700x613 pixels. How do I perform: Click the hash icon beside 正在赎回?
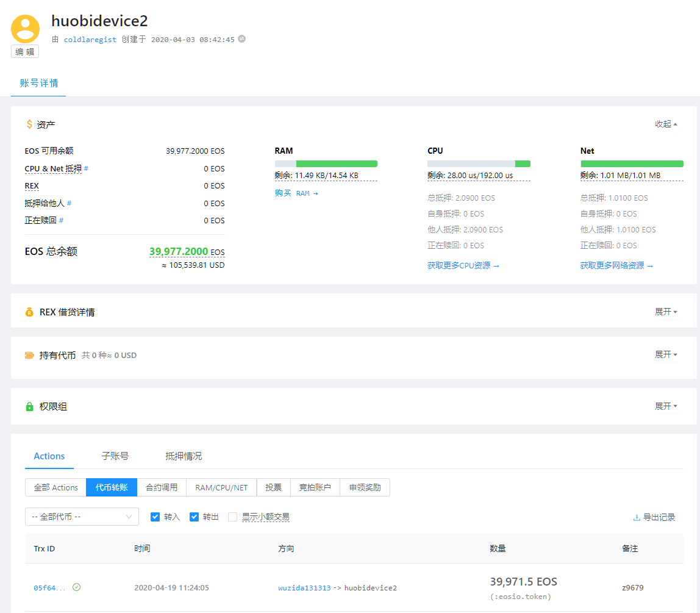tap(61, 220)
